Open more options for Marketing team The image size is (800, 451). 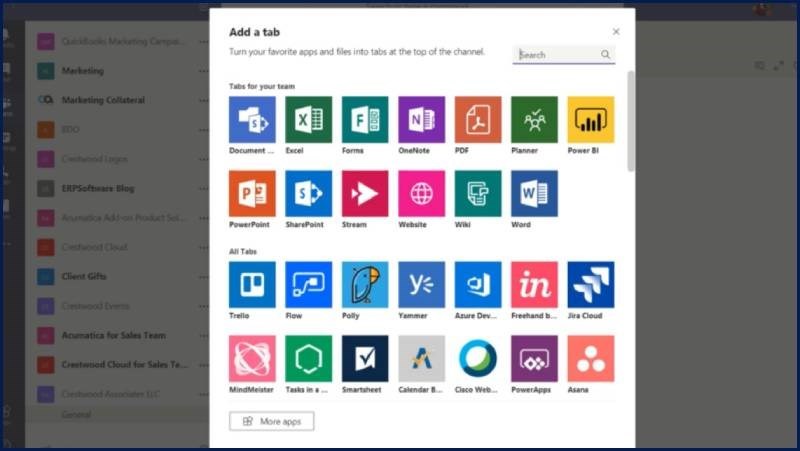[x=203, y=71]
